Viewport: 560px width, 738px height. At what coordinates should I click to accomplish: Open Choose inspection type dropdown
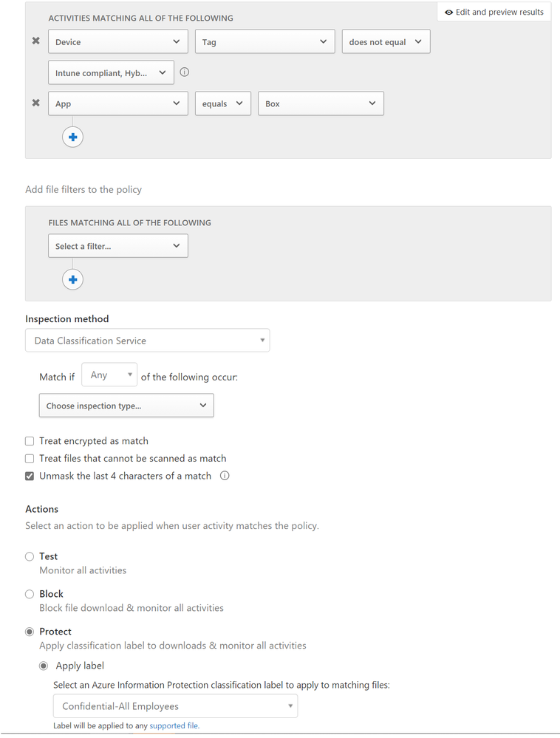[126, 406]
